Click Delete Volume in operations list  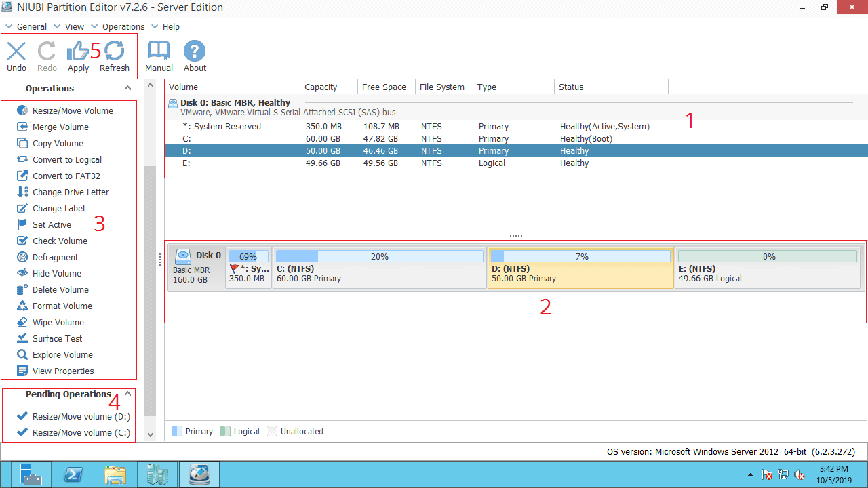(60, 289)
